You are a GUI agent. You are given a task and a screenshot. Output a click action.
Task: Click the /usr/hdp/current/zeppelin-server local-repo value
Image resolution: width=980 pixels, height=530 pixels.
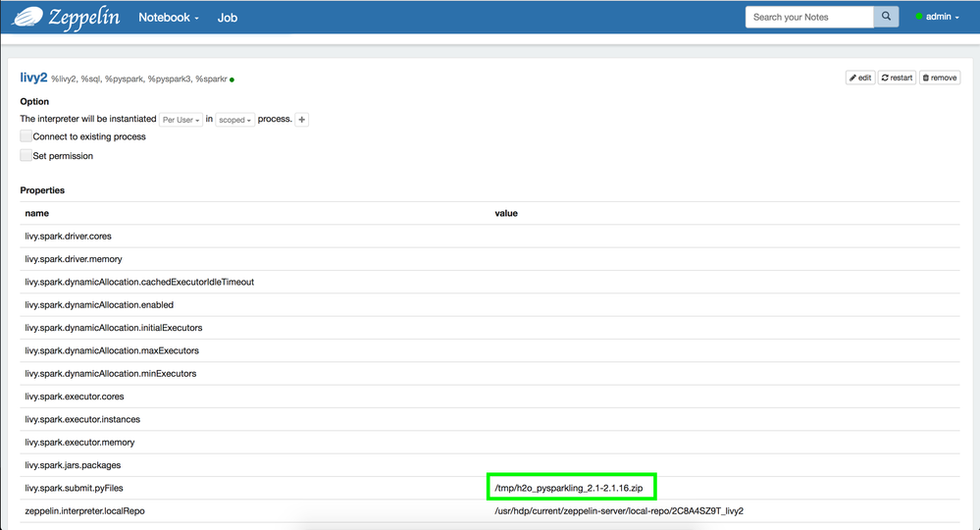tap(619, 511)
